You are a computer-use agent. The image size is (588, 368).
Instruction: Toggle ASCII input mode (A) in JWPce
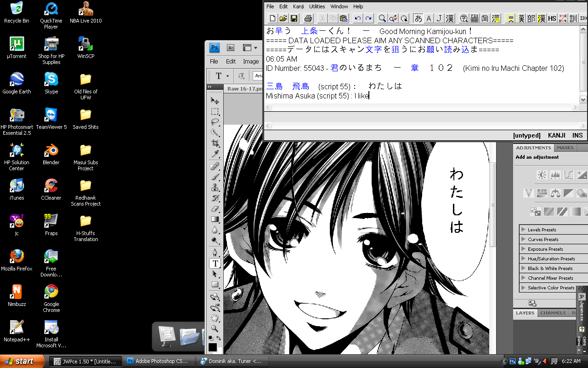point(429,18)
